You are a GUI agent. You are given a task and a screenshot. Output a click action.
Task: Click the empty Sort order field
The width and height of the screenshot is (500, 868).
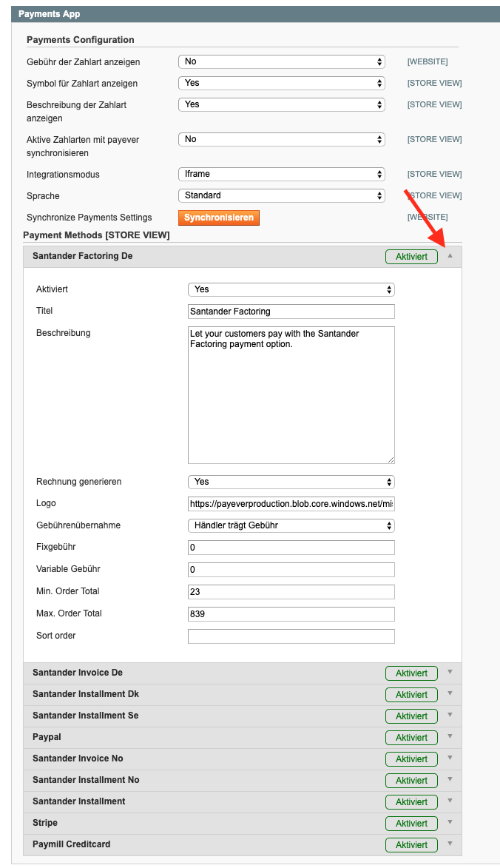tap(291, 636)
